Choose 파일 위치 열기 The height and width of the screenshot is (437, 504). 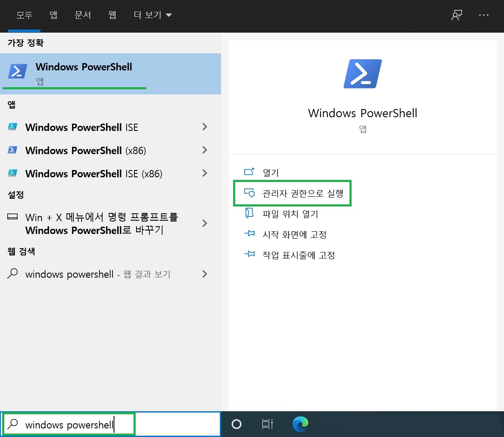[x=290, y=214]
